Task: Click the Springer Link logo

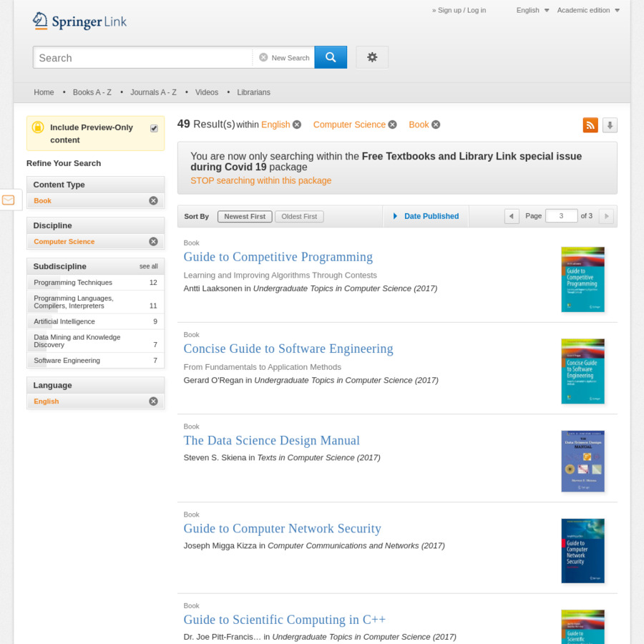Action: [x=79, y=21]
